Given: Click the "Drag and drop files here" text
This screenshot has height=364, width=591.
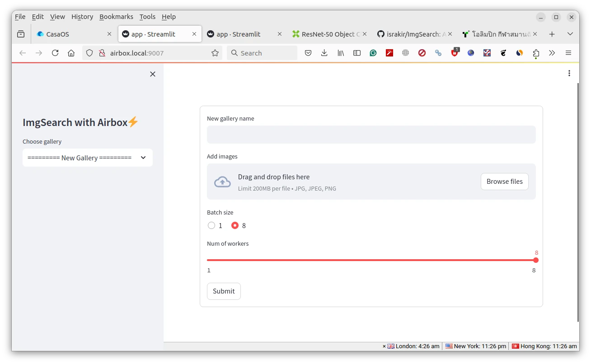Looking at the screenshot, I should [274, 177].
